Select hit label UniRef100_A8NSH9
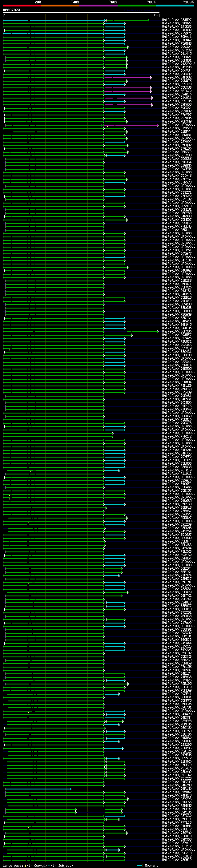The image size is (197, 868). tap(177, 122)
